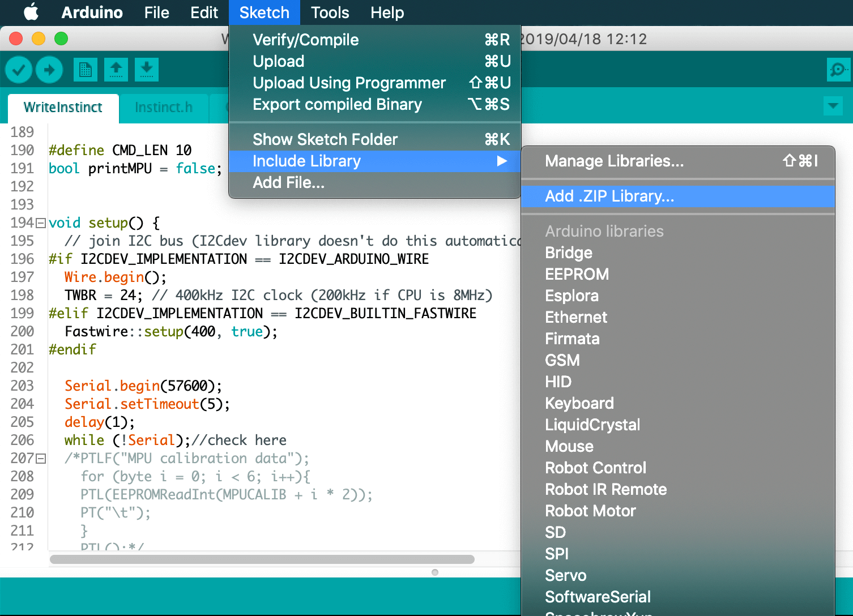
Task: Click the Open sketch up-arrow icon
Action: (116, 70)
